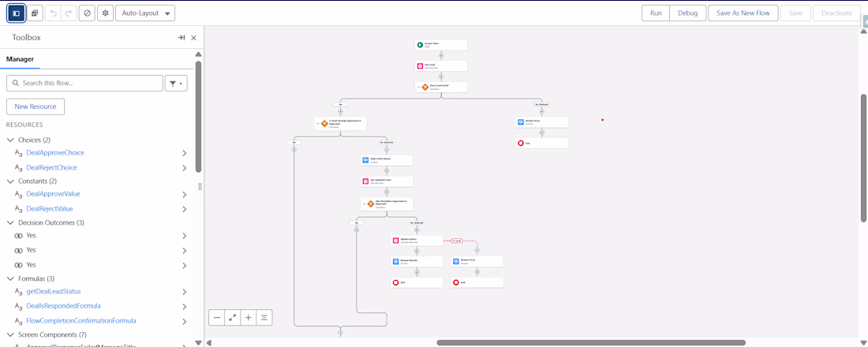868x347 pixels.
Task: Open the FlowCompletionConfirmationFormula resource
Action: point(80,320)
